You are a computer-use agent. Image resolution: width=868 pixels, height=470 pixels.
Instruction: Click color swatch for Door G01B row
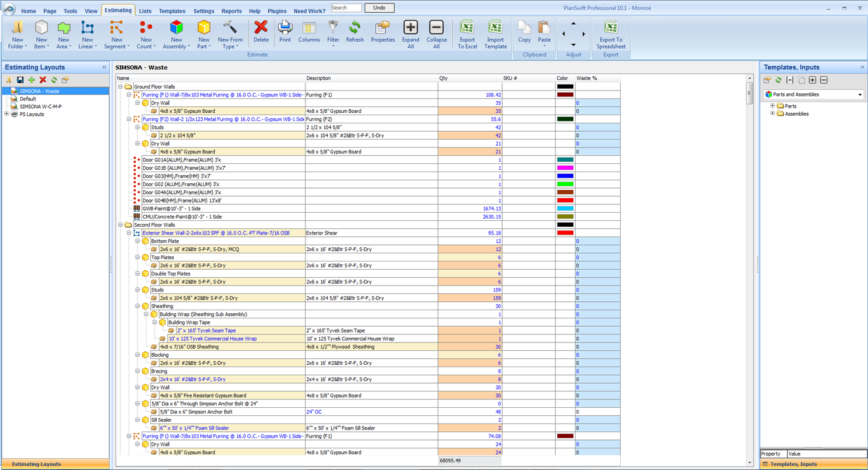(x=565, y=168)
